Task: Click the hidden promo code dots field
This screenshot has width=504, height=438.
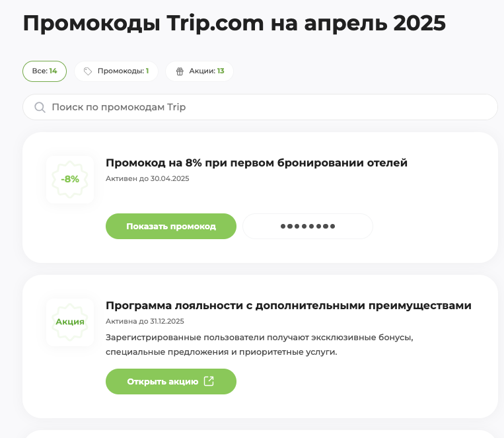Action: coord(308,226)
